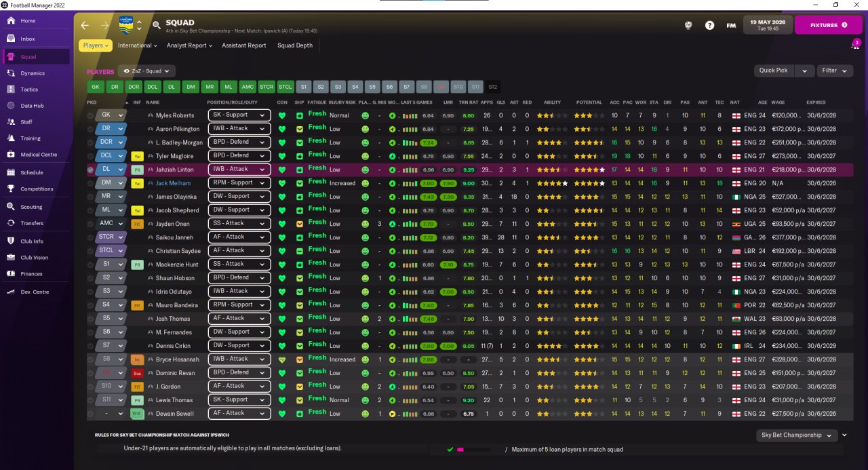Toggle picked checkbox for Tyler Magloire

pyautogui.click(x=91, y=156)
